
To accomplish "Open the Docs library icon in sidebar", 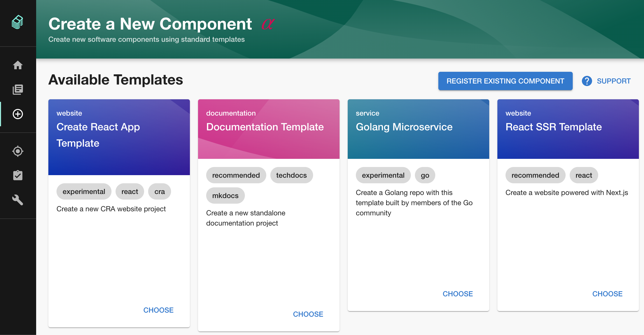I will tap(18, 90).
